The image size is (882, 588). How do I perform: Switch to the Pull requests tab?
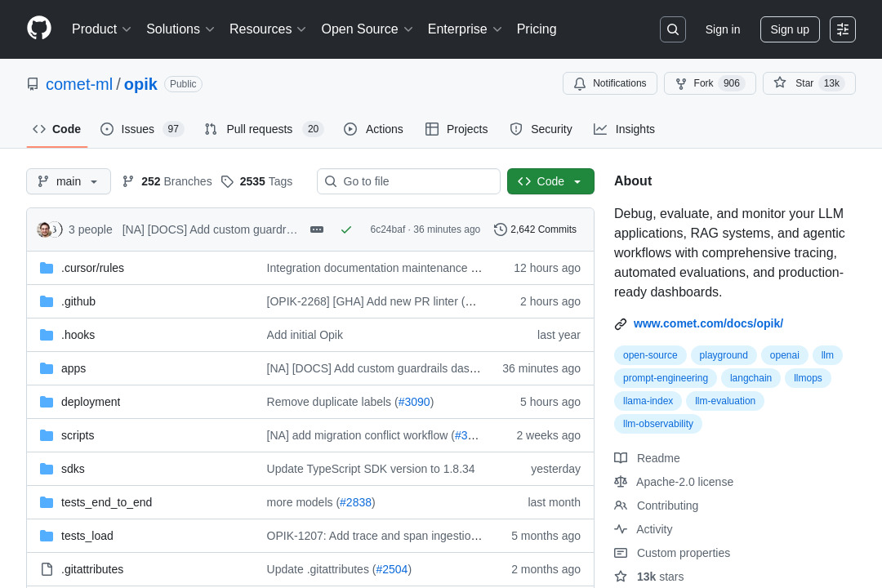point(264,129)
